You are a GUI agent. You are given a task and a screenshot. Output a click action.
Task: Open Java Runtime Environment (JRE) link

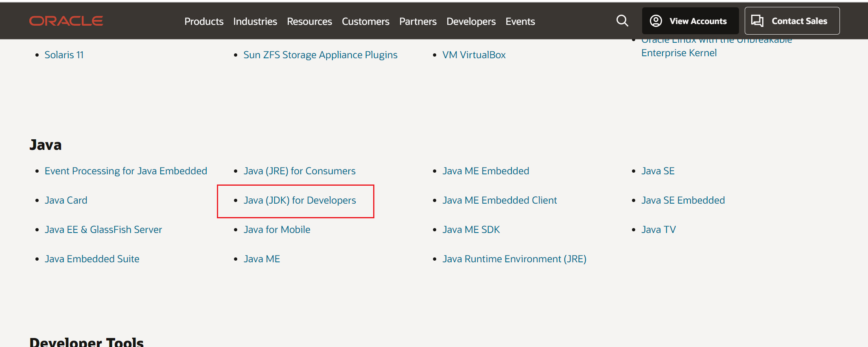(x=514, y=259)
